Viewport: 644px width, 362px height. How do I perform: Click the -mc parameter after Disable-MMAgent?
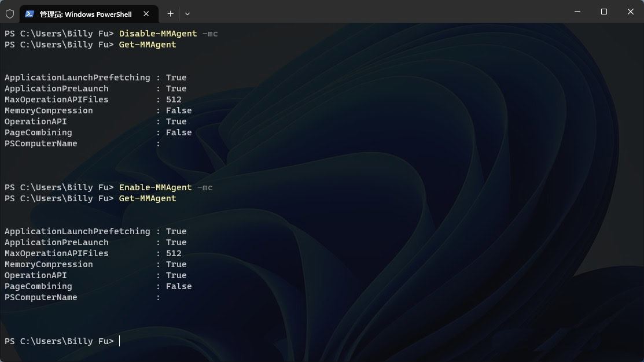(210, 34)
